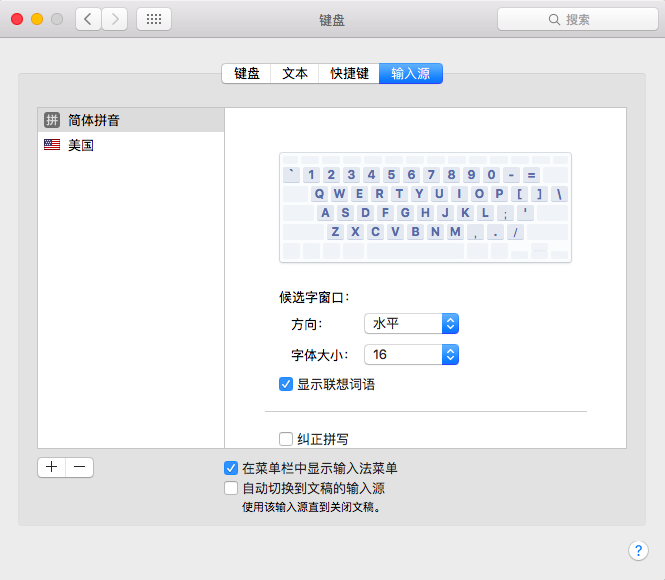The image size is (665, 580).
Task: Click the forward navigation arrow
Action: [x=114, y=19]
